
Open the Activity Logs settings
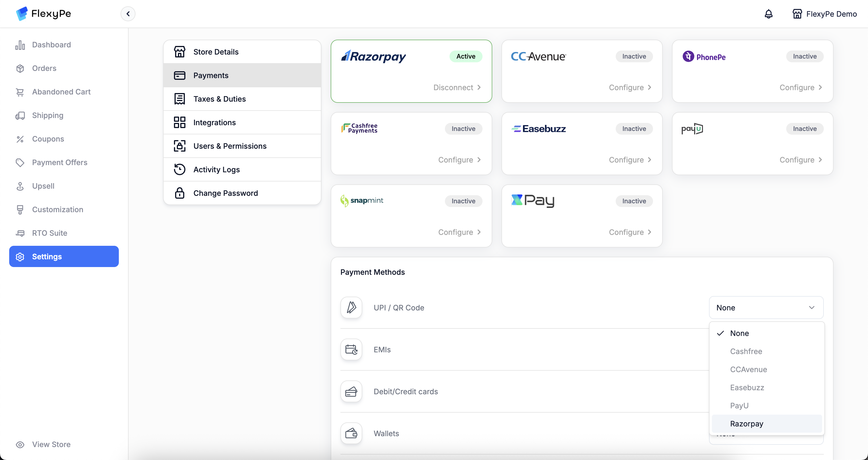(x=216, y=169)
